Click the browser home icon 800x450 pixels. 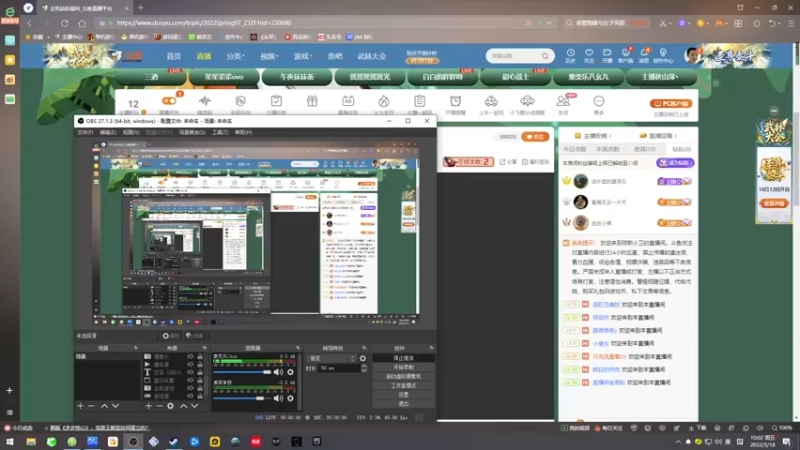(x=82, y=23)
